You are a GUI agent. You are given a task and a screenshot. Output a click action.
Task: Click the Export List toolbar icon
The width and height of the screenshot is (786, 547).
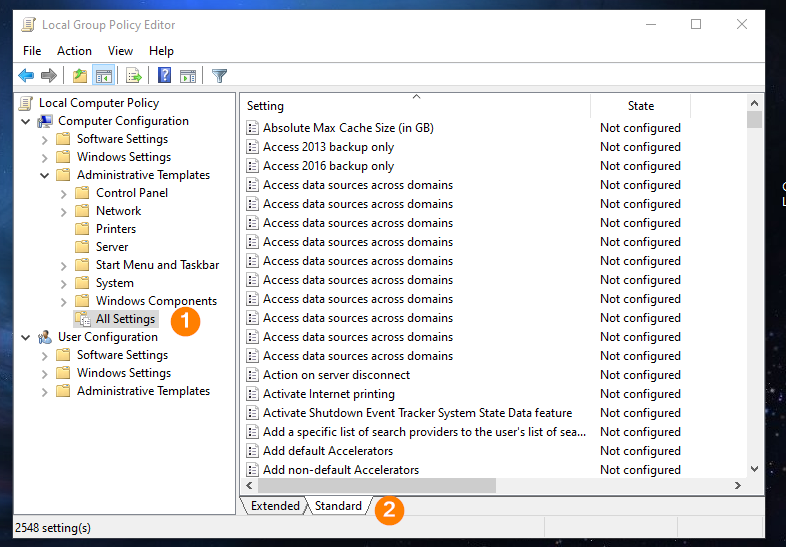[134, 76]
